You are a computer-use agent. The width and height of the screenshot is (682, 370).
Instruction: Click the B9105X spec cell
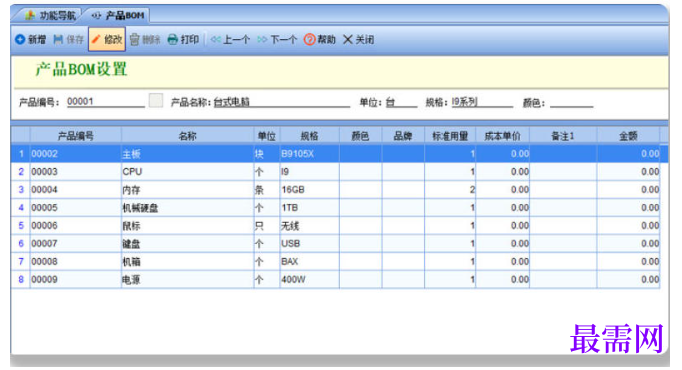pos(309,154)
